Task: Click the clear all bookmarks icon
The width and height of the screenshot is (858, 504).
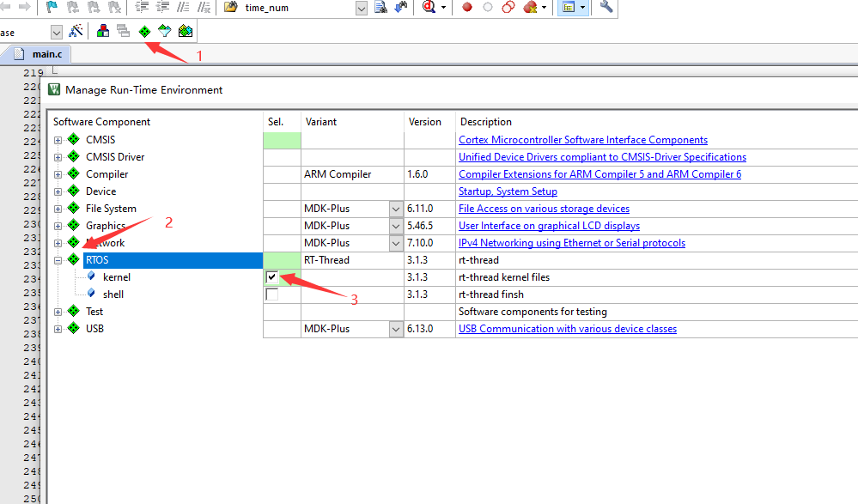Action: [x=114, y=7]
